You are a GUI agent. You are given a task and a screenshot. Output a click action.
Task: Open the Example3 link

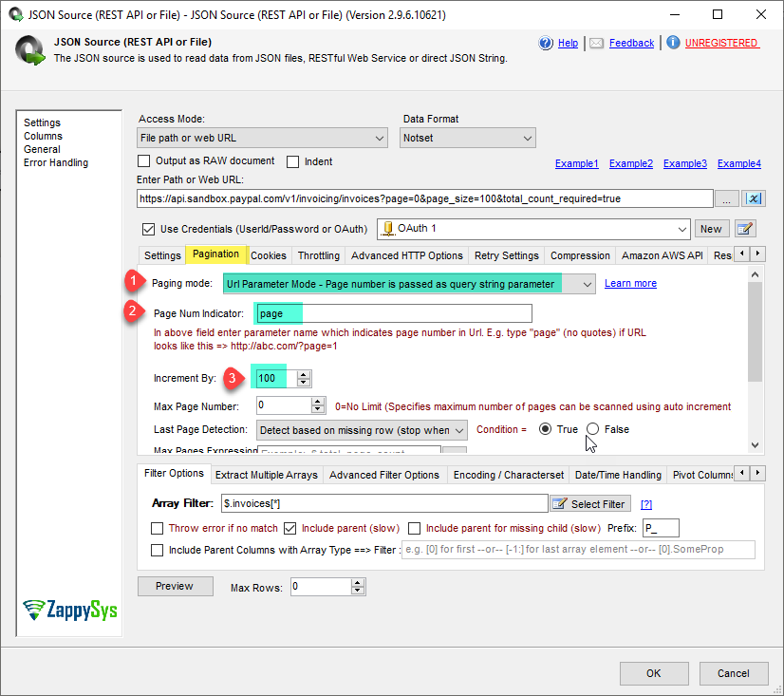pos(685,163)
